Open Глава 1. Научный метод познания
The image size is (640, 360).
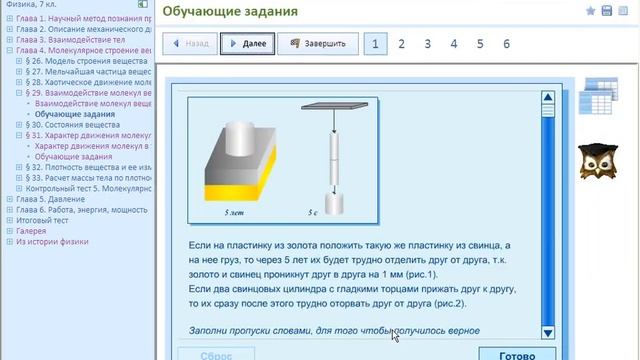pos(84,18)
